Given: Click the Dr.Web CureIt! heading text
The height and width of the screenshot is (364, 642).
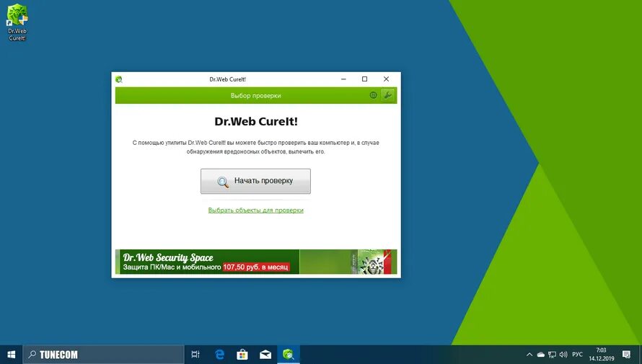Looking at the screenshot, I should click(x=256, y=122).
